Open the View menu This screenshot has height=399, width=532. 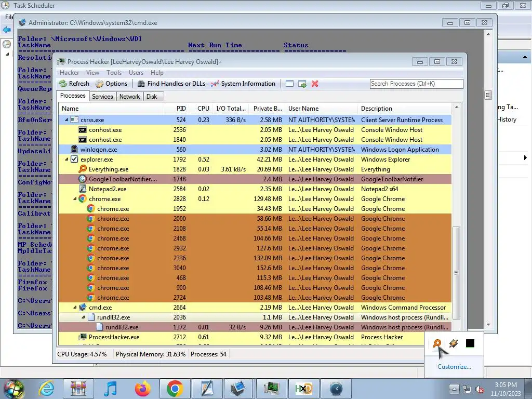coord(92,73)
